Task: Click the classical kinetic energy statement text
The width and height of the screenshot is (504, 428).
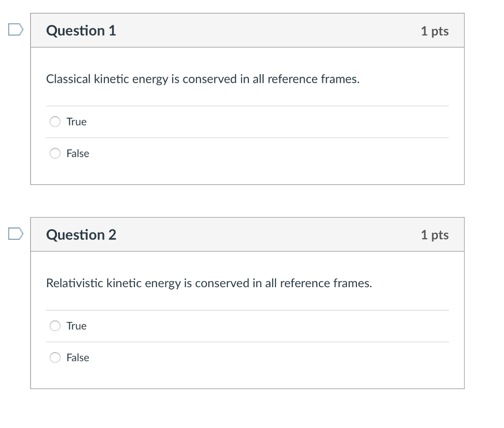Action: pos(203,79)
